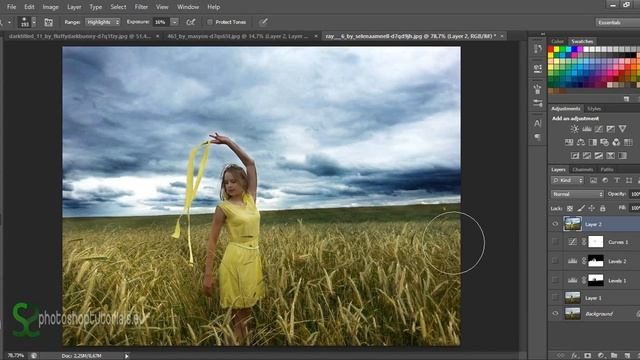Click the tablet pressure size icon
Image resolution: width=640 pixels, height=360 pixels.
[263, 22]
